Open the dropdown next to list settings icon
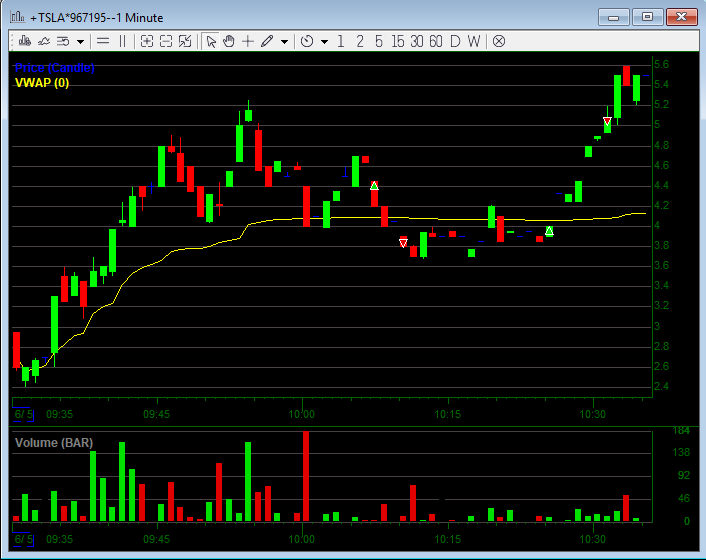The image size is (706, 560). (x=80, y=42)
